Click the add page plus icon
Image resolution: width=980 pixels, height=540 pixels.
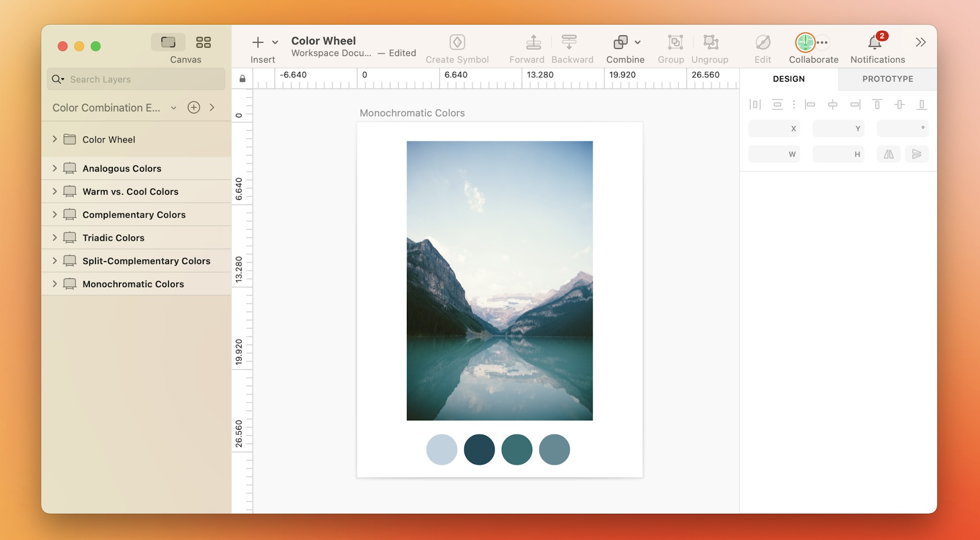[x=193, y=108]
